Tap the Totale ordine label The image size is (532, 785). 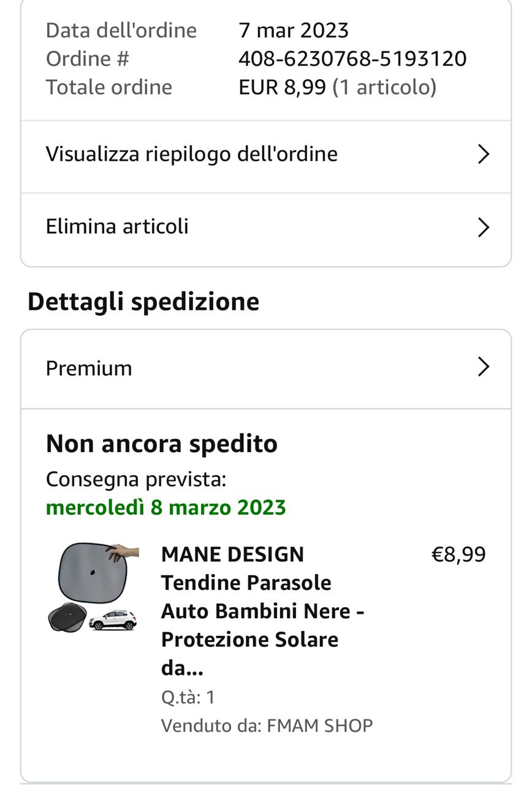pos(109,87)
